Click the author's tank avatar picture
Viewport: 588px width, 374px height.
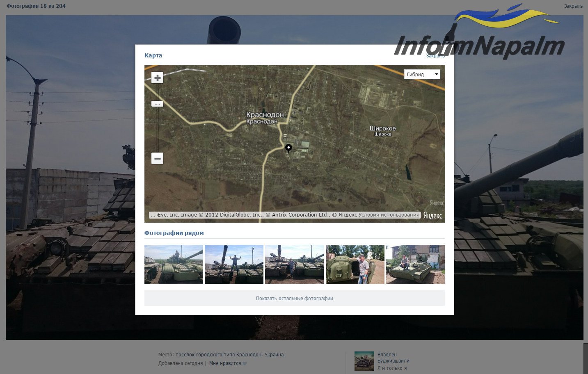[364, 361]
